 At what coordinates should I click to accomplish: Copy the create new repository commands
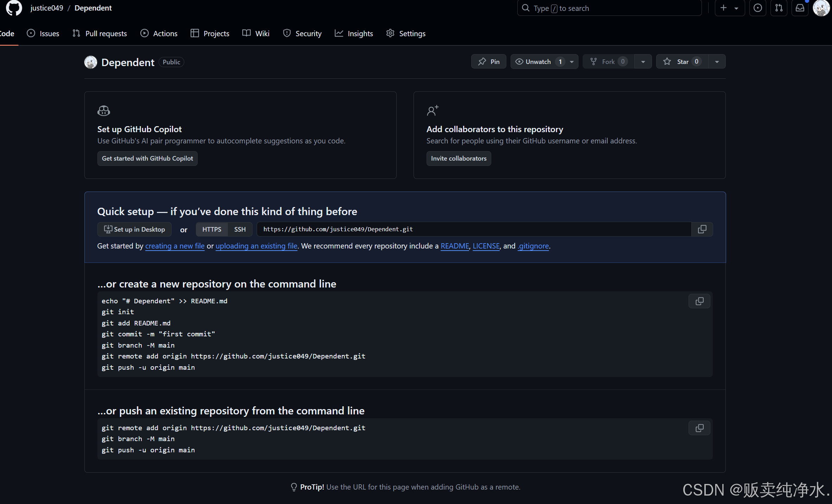point(699,301)
